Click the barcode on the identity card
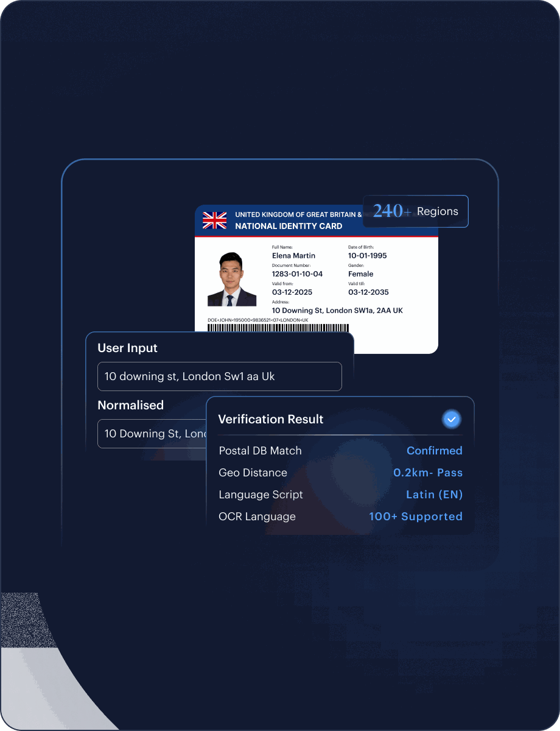 (278, 328)
